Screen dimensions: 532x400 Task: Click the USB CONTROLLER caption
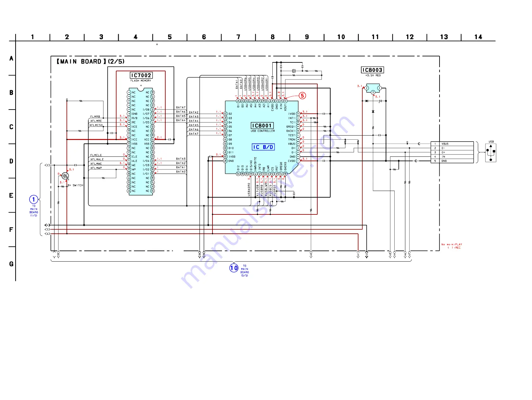tap(263, 131)
